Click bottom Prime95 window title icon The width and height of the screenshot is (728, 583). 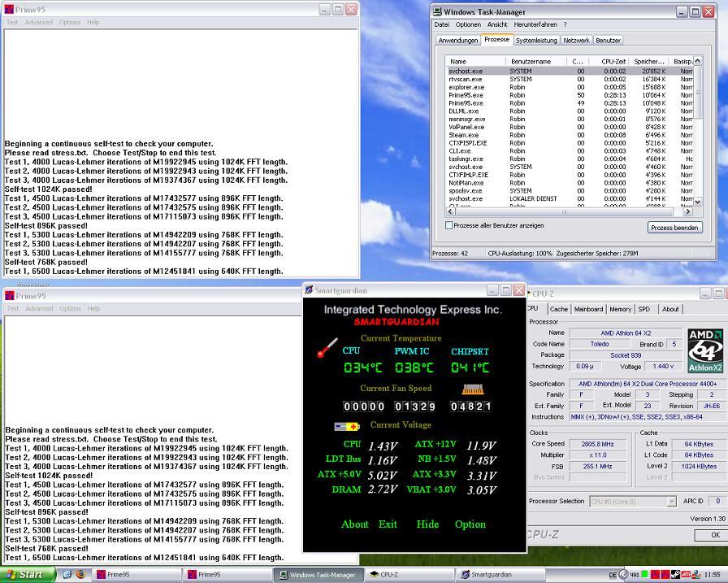pos(9,296)
